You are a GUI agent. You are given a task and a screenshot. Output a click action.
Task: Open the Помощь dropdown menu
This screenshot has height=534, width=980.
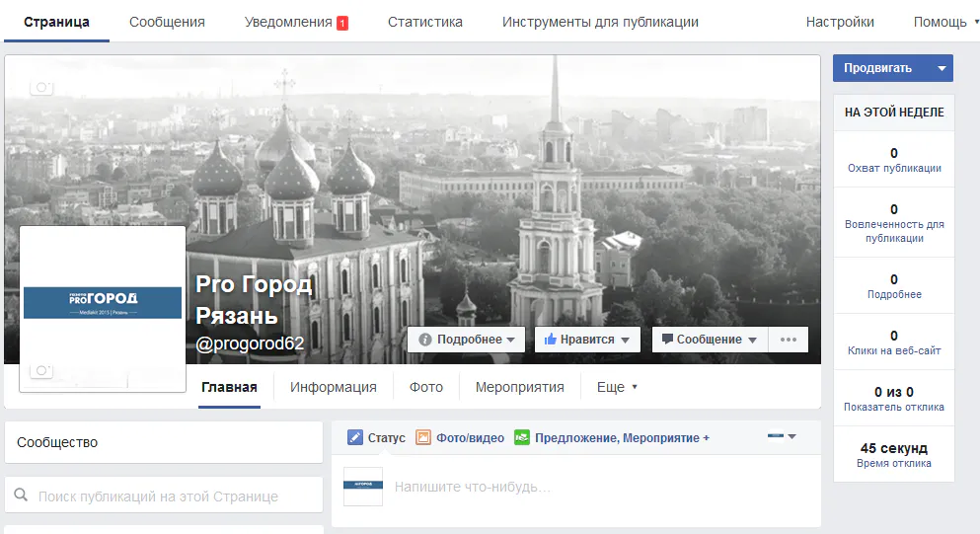pyautogui.click(x=945, y=22)
